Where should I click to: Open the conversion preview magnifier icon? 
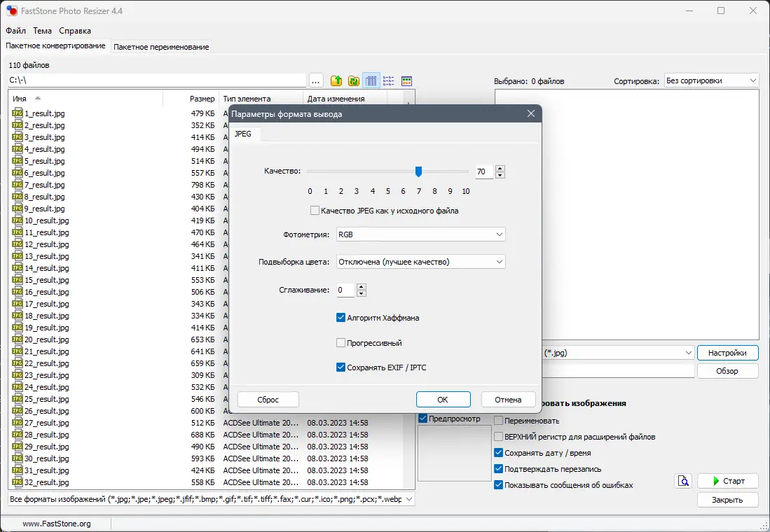point(684,481)
